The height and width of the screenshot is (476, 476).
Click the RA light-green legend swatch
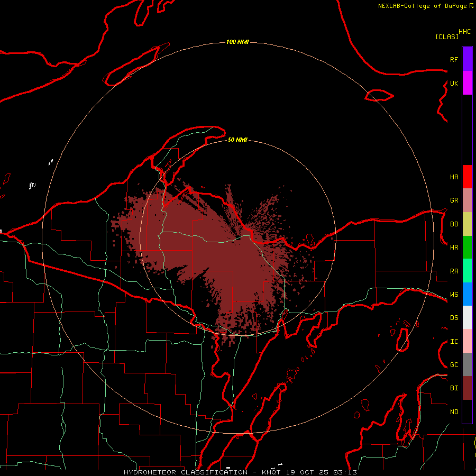coord(467,271)
